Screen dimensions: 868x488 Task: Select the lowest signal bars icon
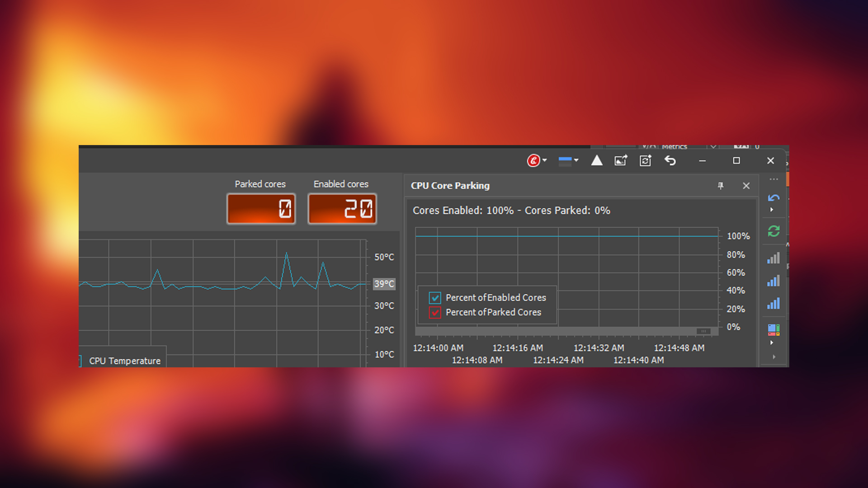[x=774, y=258]
